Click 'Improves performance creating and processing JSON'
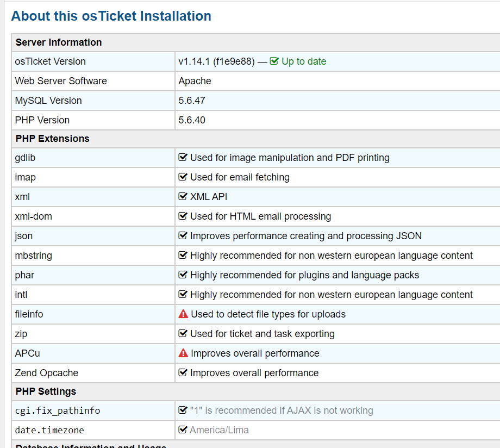Viewport: 500px width, 448px height. click(x=306, y=236)
